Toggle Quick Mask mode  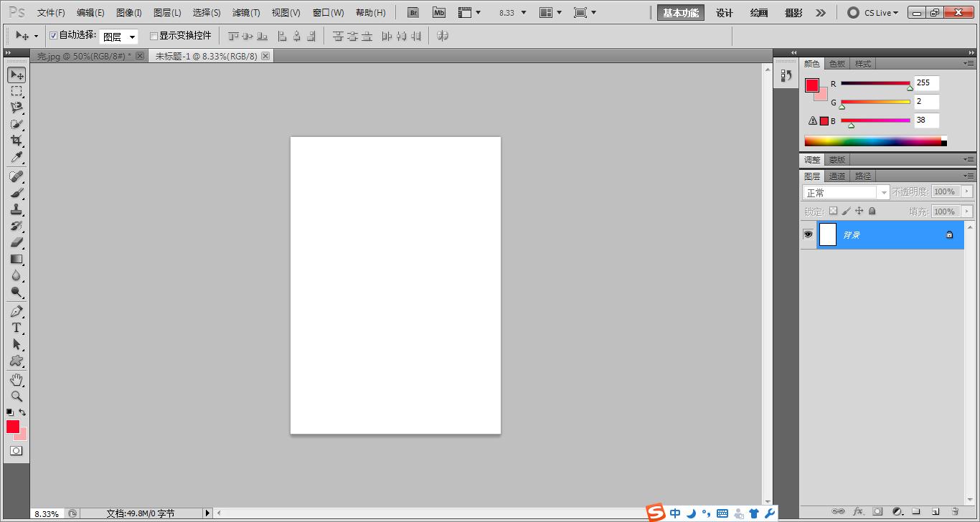pos(16,451)
